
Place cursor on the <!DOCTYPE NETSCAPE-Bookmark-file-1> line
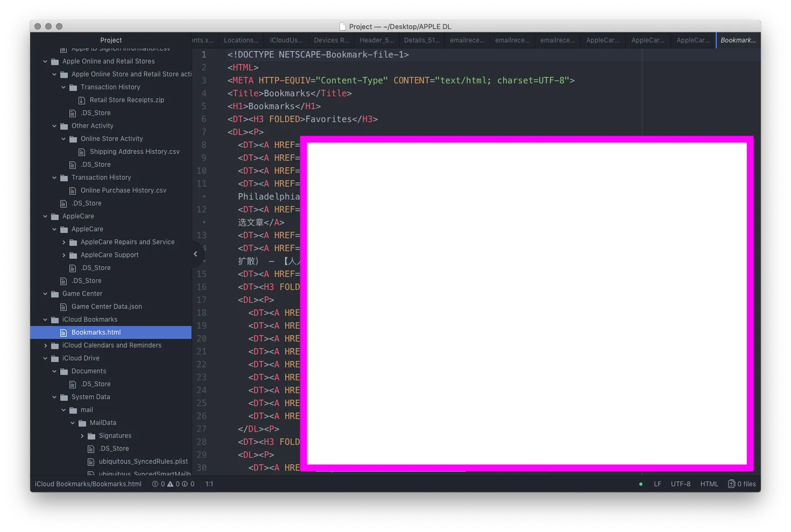pos(318,55)
